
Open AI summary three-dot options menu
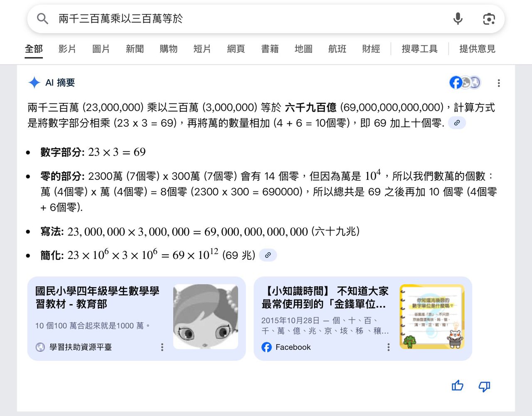(x=499, y=83)
